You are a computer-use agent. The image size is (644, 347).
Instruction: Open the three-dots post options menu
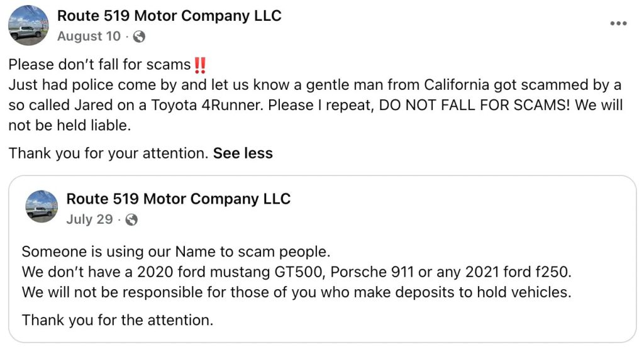tap(618, 23)
